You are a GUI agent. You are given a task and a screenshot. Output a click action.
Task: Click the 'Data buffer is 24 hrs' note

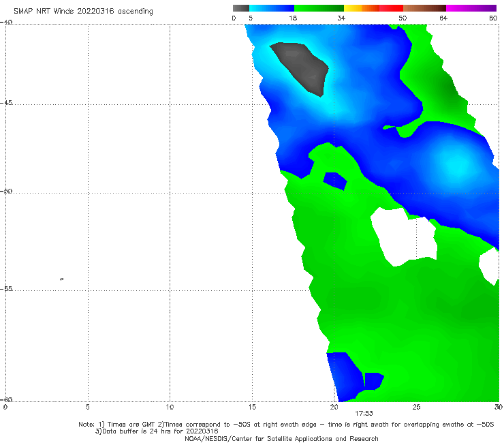(157, 431)
